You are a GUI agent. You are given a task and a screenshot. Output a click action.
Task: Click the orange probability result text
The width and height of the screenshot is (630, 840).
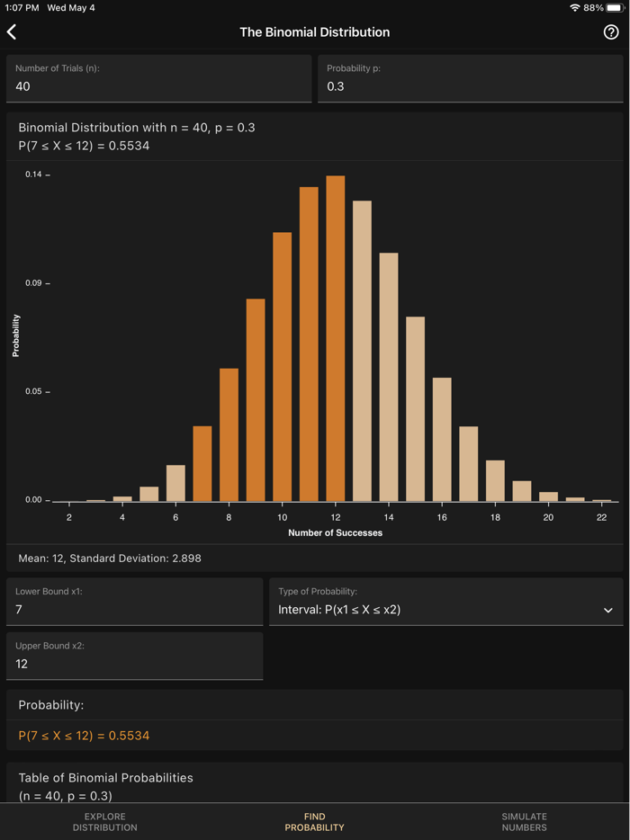pos(85,735)
